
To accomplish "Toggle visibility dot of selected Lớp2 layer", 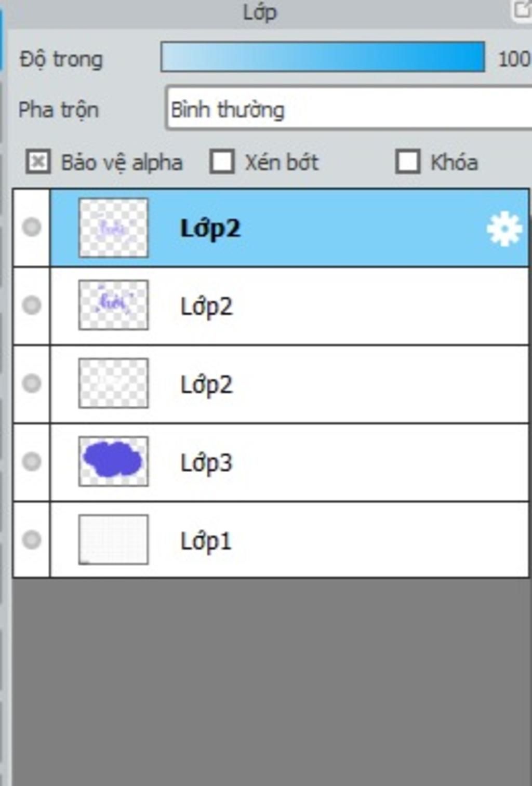I will click(32, 227).
